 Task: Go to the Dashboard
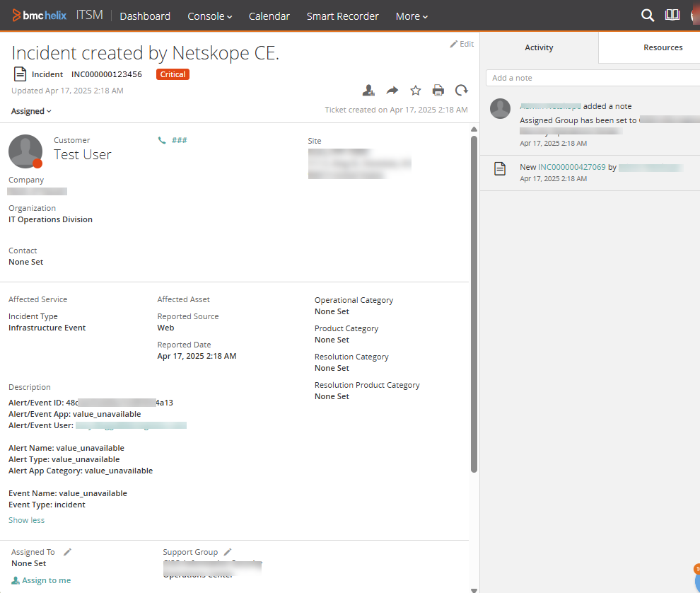click(145, 16)
